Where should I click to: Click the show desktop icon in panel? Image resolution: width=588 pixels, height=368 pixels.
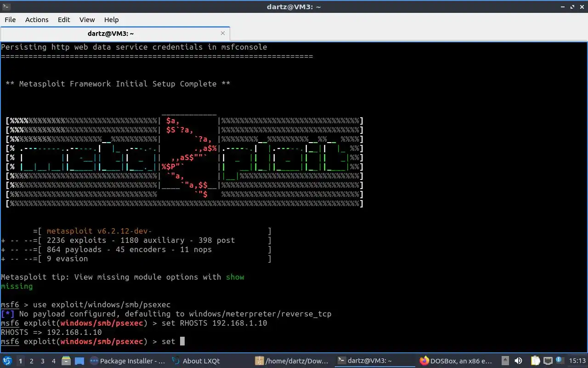[79, 361]
